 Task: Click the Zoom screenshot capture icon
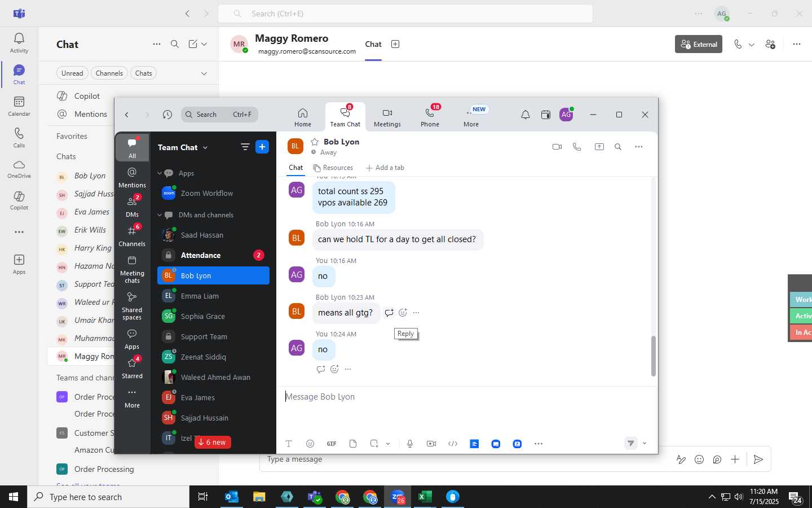(x=374, y=444)
